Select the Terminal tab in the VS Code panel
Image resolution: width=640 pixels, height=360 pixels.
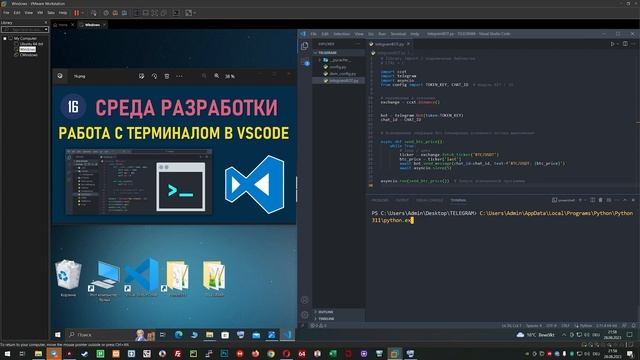tap(458, 200)
